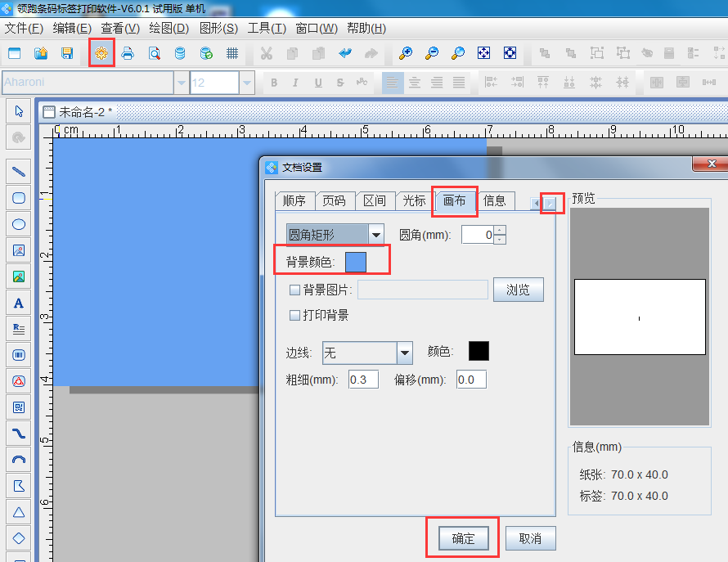Open the 绘图 menu
The image size is (728, 562).
168,28
